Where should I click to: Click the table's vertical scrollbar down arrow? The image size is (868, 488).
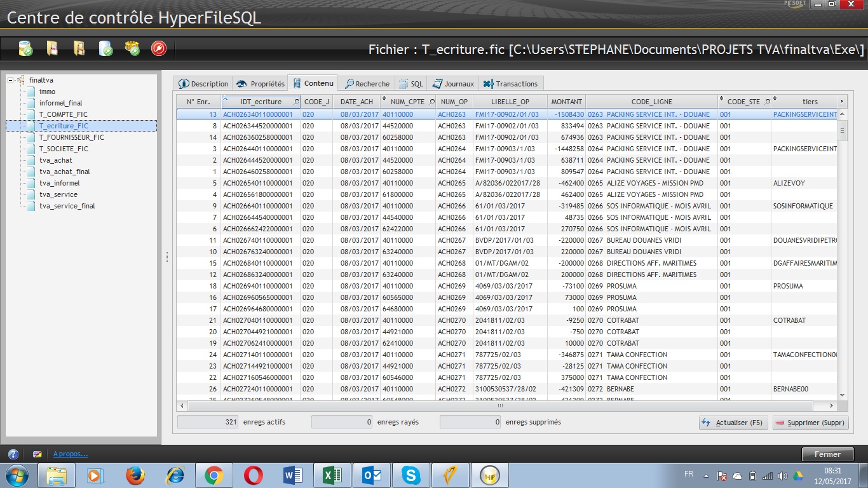pyautogui.click(x=843, y=395)
